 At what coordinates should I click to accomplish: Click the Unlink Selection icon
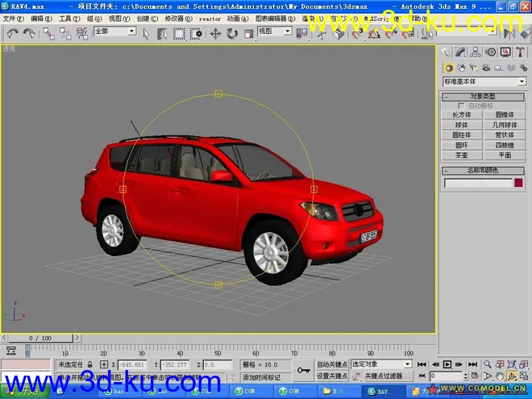65,34
